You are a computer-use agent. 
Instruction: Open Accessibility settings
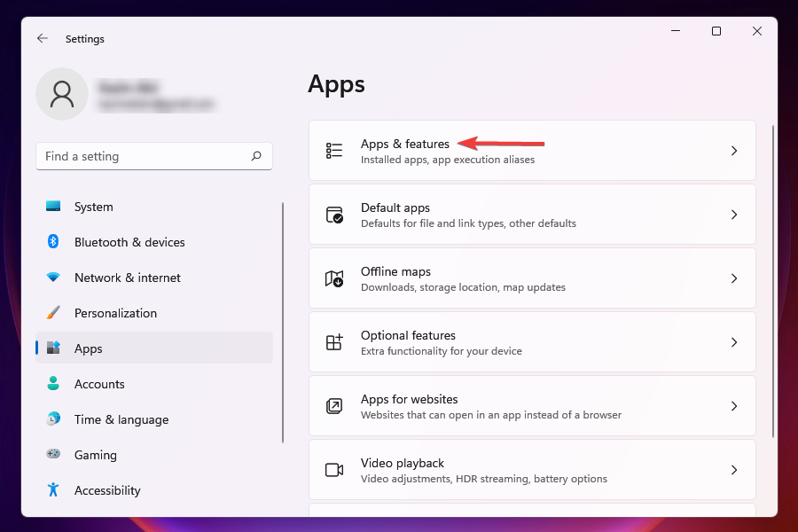[x=154, y=490]
